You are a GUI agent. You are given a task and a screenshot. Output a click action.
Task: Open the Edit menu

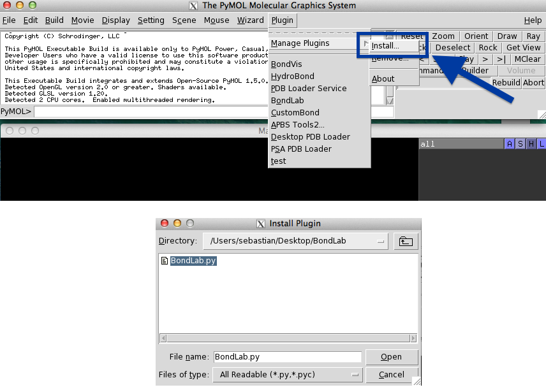point(30,20)
